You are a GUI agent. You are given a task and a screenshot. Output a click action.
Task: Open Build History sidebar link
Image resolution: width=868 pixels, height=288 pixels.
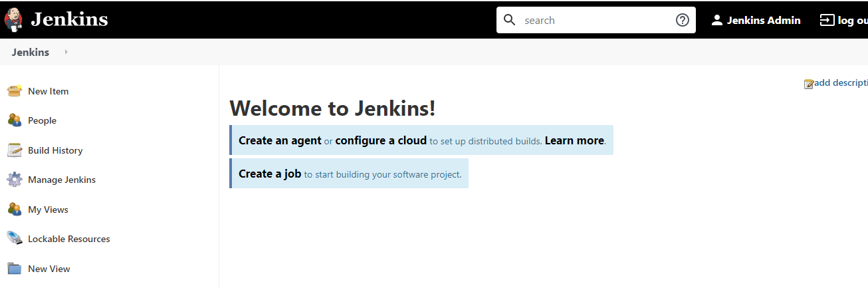tap(55, 150)
